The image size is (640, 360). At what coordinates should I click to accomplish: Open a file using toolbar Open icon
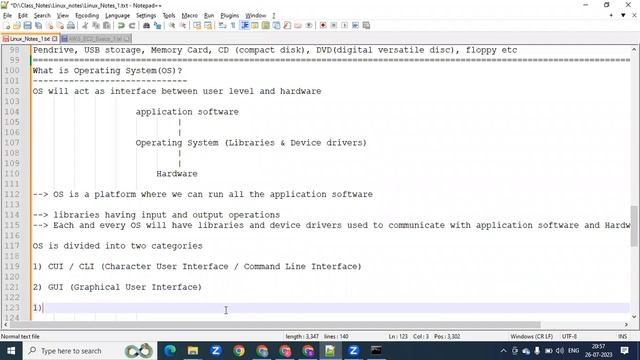click(17, 26)
